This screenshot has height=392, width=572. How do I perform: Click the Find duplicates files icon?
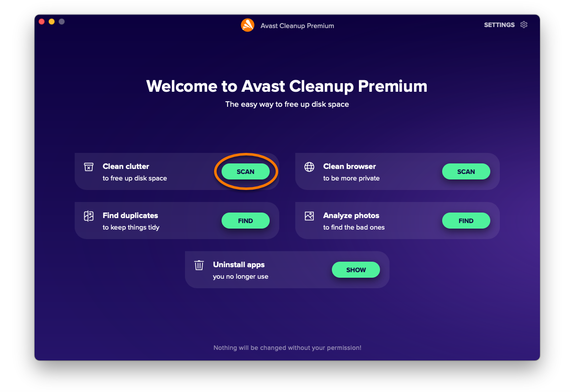[x=89, y=216]
